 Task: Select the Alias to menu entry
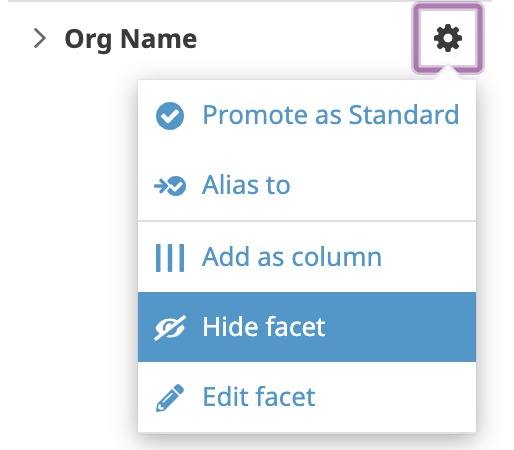coord(307,186)
